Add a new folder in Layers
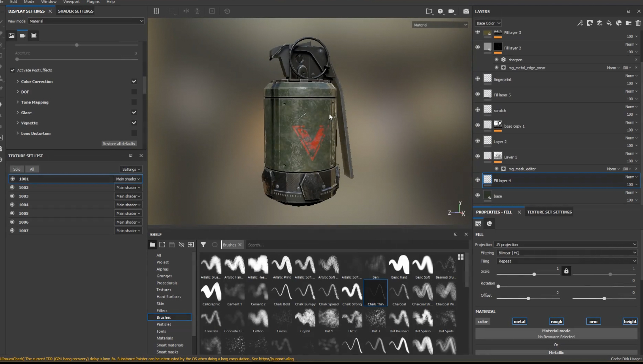This screenshot has width=643, height=364. click(x=629, y=23)
